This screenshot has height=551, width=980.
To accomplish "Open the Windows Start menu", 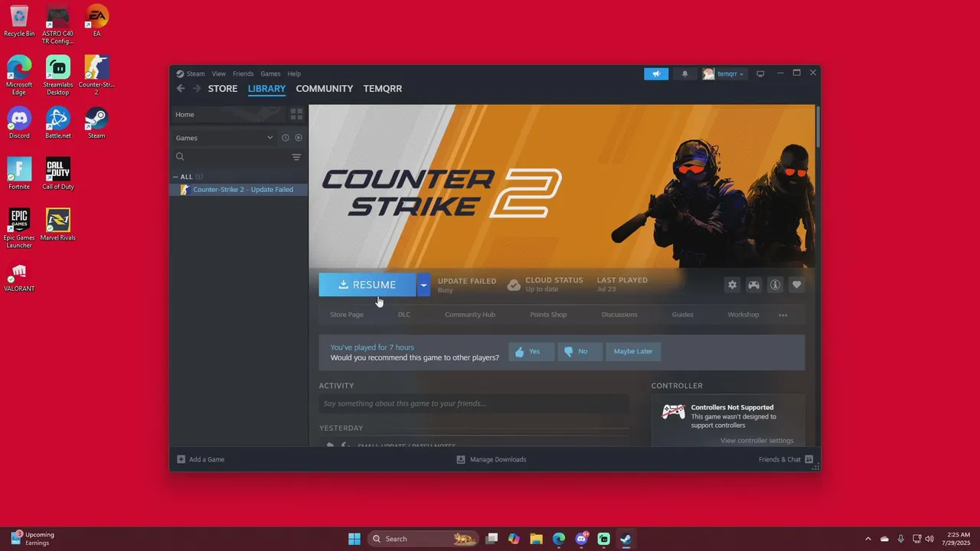I will point(354,539).
